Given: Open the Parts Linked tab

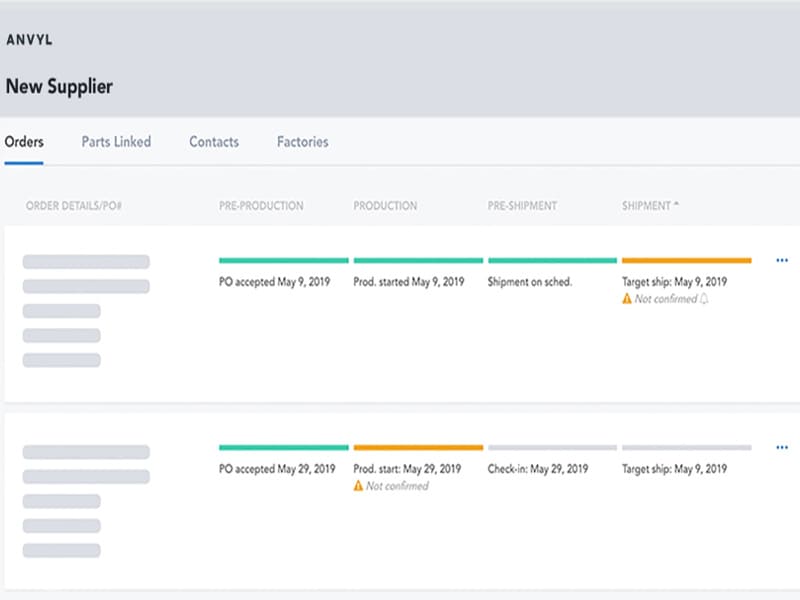Looking at the screenshot, I should [116, 142].
